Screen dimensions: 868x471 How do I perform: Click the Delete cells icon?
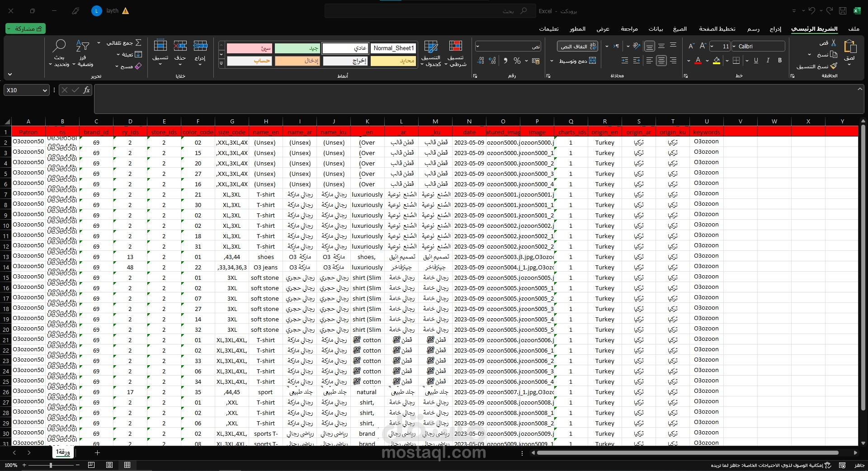(x=180, y=46)
